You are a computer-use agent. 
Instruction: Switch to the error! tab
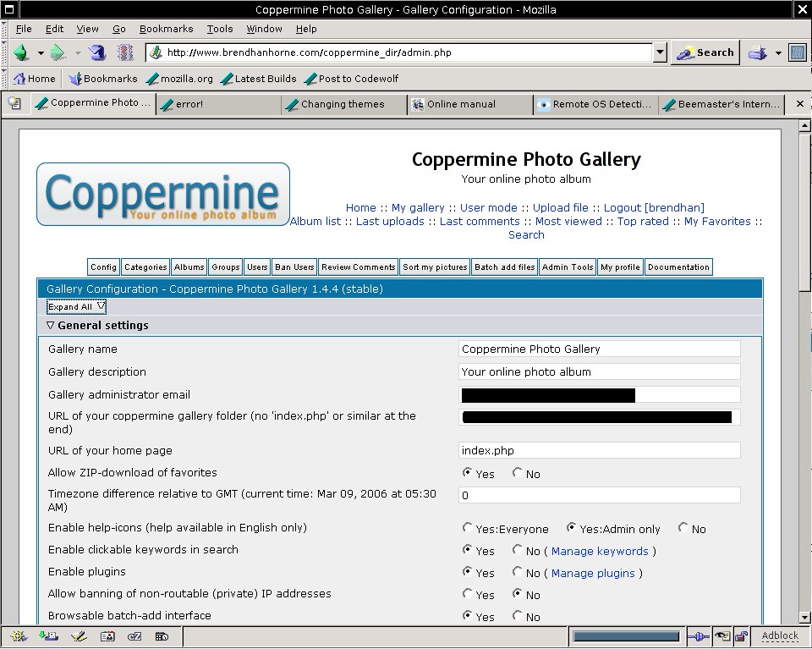[218, 104]
